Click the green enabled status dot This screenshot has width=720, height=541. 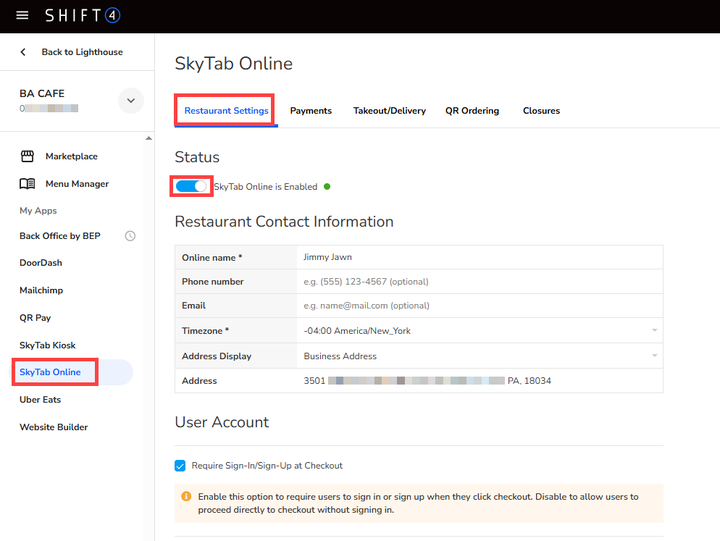point(327,186)
